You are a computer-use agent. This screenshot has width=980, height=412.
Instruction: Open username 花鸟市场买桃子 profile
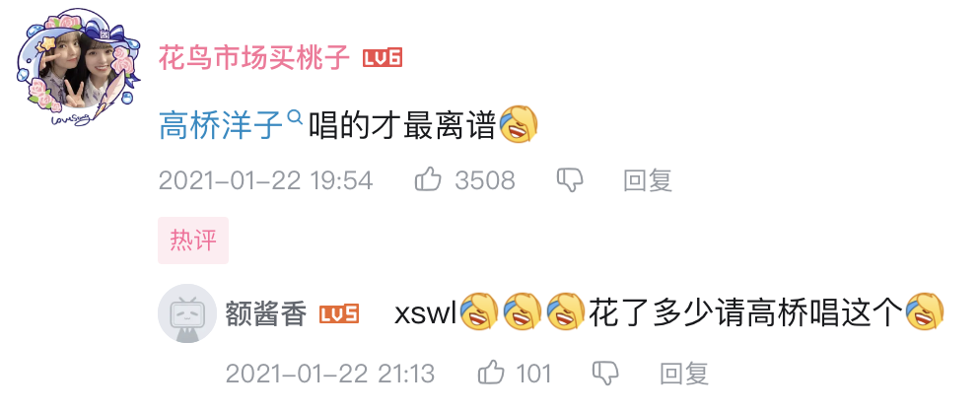click(253, 58)
